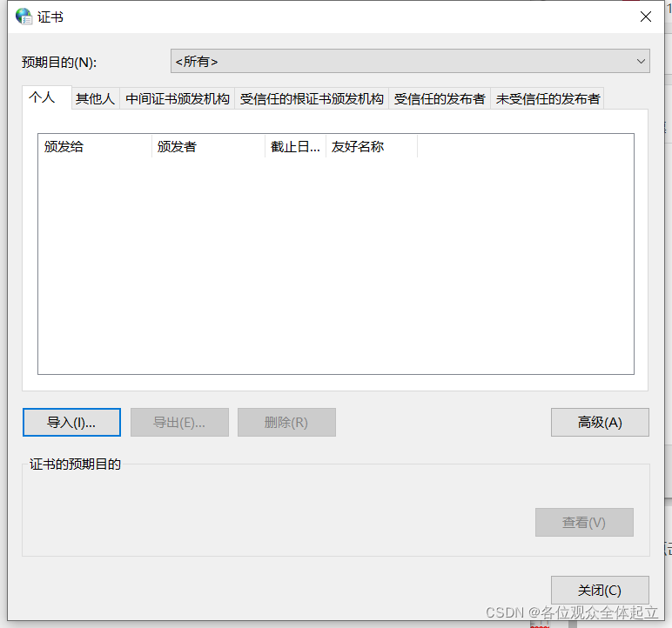Viewport: 672px width, 628px height.
Task: Expand the 预期目的 combo box arrow
Action: click(641, 61)
